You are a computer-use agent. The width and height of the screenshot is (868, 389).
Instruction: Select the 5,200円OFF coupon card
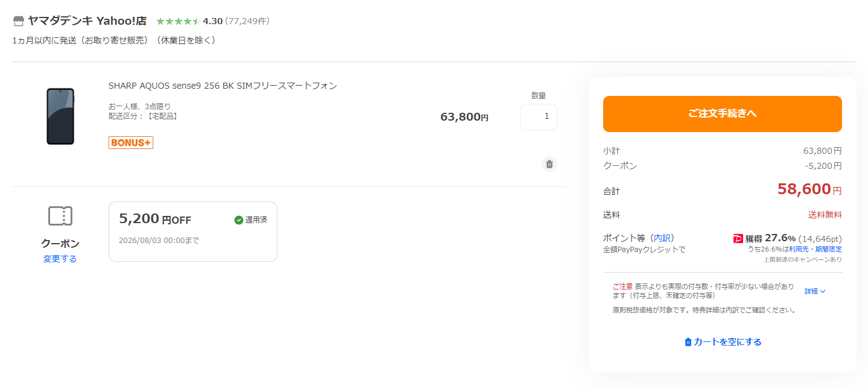[193, 232]
